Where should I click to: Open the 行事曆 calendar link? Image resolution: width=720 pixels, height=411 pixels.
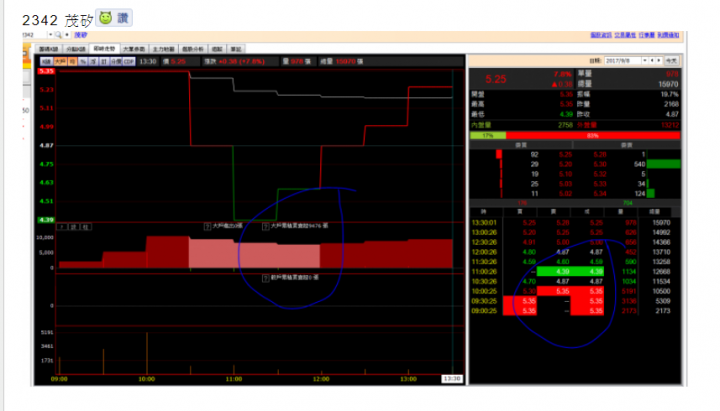coord(647,35)
